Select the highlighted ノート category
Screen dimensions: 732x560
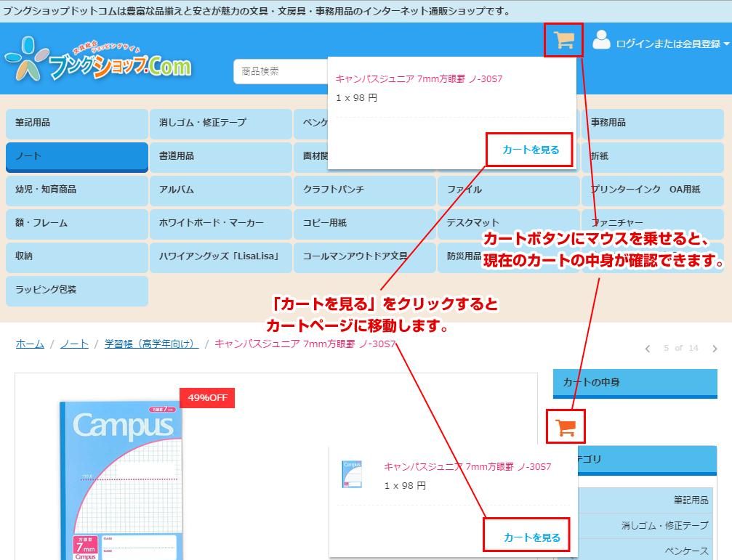pyautogui.click(x=77, y=157)
